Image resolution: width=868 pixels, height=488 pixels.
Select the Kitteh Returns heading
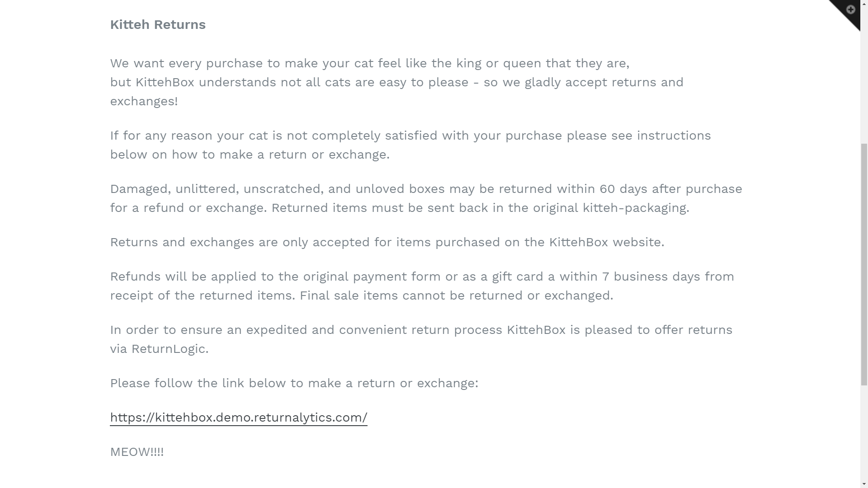tap(158, 24)
